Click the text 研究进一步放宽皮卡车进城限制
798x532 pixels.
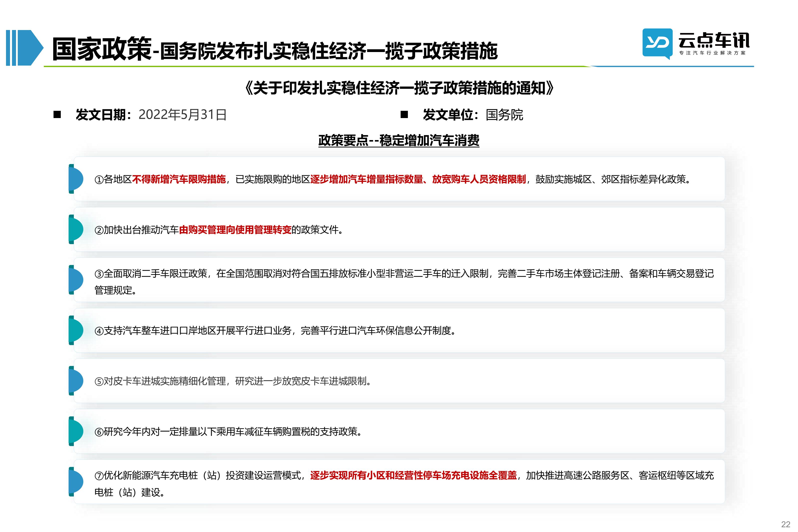click(301, 381)
